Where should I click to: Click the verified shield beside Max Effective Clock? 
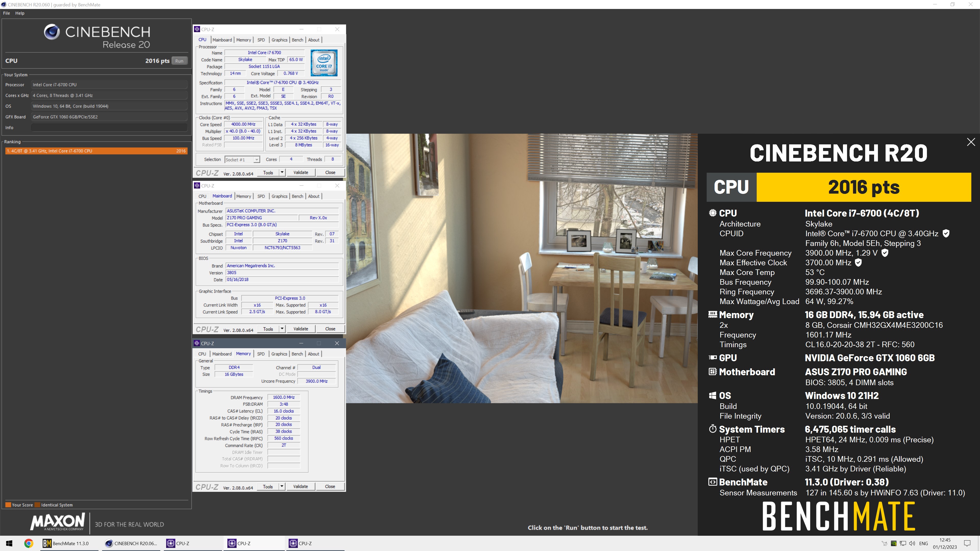coord(858,262)
